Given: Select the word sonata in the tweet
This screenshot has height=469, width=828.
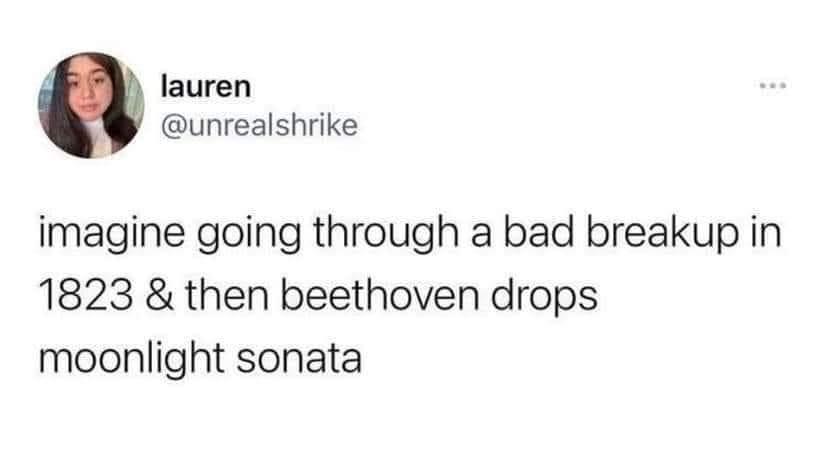Looking at the screenshot, I should (x=299, y=360).
